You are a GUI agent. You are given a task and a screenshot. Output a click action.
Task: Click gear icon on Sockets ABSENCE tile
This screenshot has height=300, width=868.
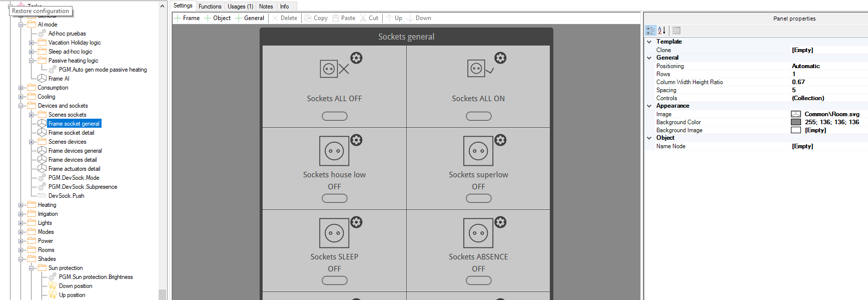[x=500, y=222]
